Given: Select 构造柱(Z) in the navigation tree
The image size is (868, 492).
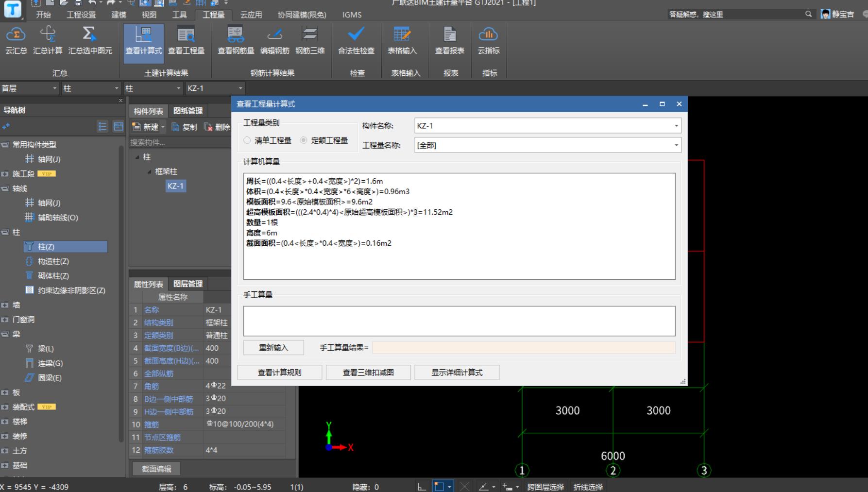Looking at the screenshot, I should [47, 261].
